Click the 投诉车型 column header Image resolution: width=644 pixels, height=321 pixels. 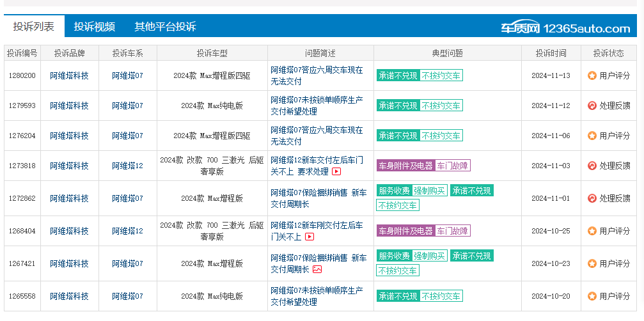pos(212,53)
